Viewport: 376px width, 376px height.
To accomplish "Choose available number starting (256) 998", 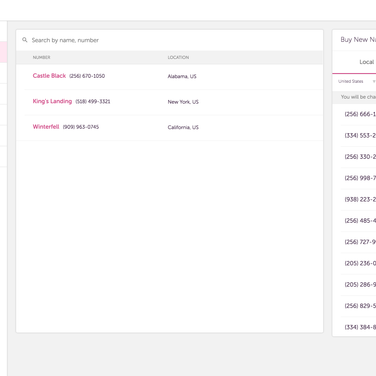I will click(x=360, y=178).
